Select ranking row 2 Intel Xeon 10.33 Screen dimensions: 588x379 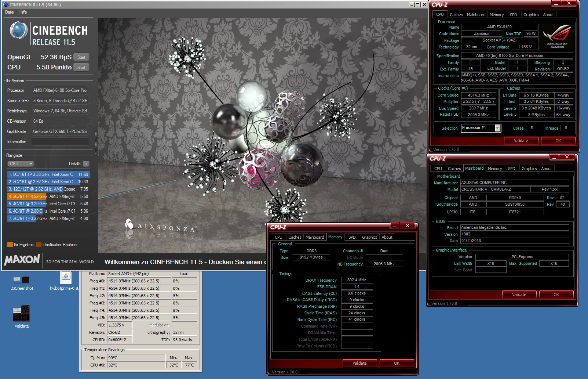(48, 182)
